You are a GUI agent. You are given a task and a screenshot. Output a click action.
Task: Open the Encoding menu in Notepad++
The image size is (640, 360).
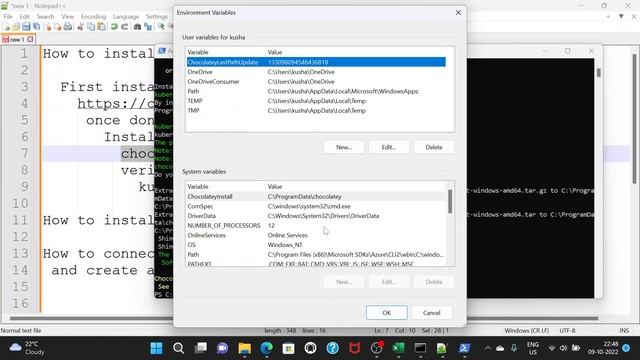click(x=93, y=16)
